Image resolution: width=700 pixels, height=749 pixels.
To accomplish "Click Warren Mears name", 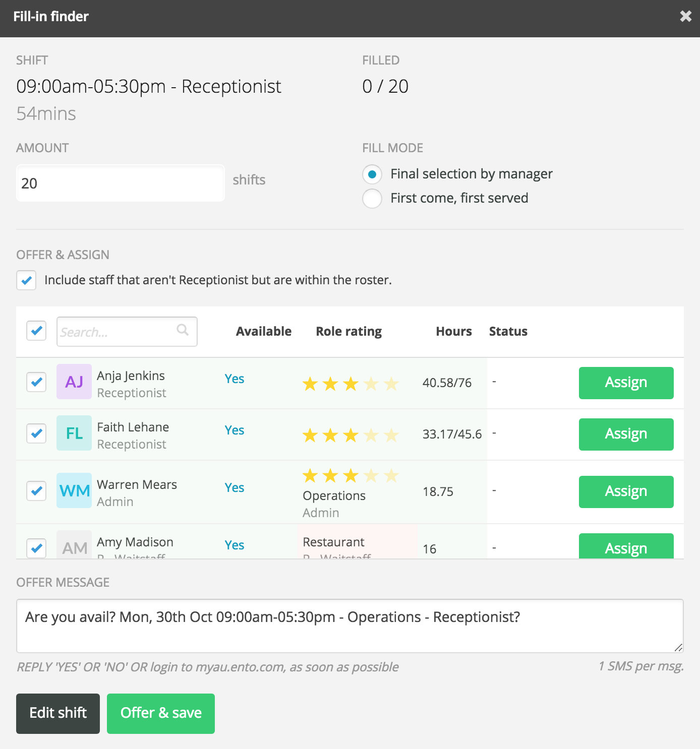I will click(x=137, y=484).
